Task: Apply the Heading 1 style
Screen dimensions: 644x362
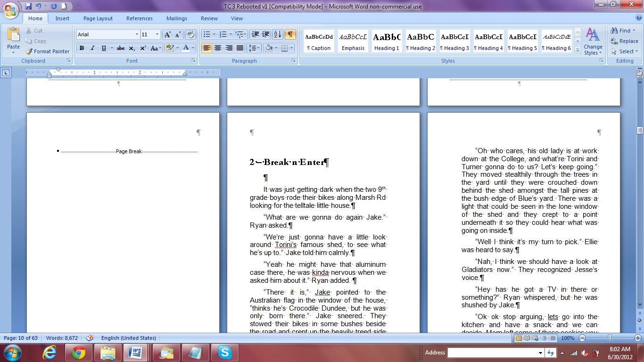Action: [x=387, y=41]
